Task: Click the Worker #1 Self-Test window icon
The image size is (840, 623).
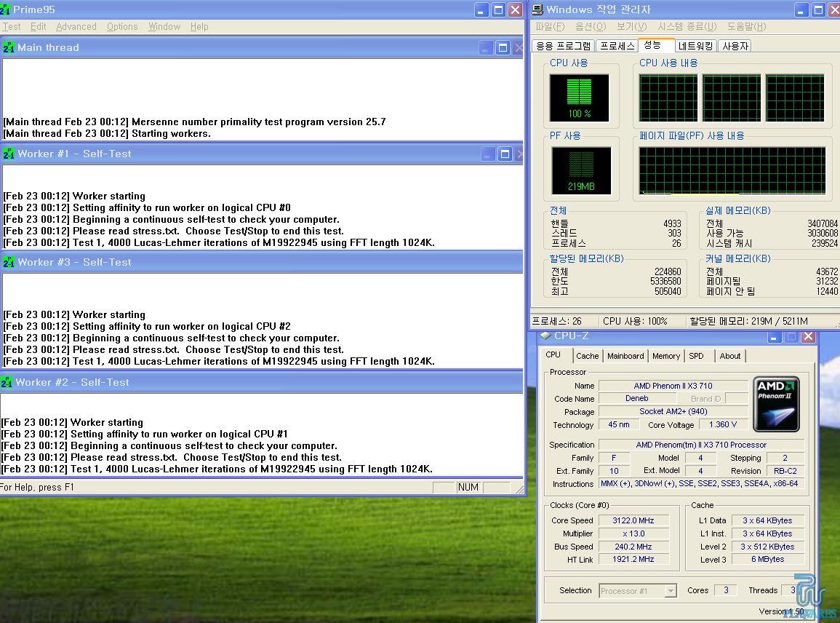Action: pos(9,154)
